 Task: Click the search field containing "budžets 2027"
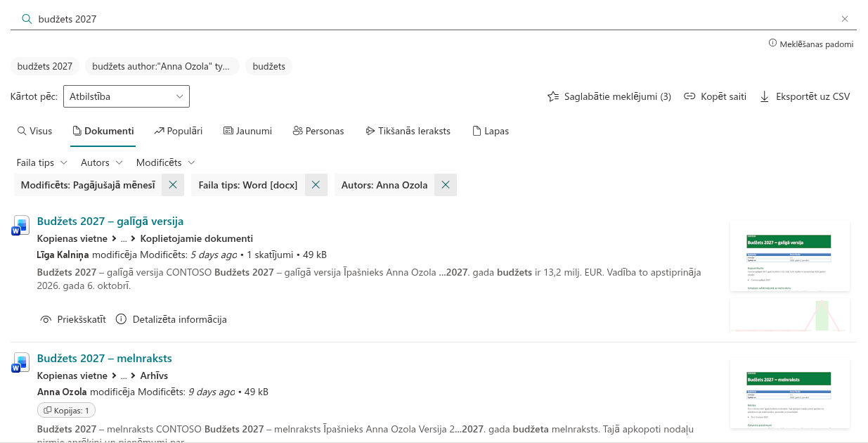[x=434, y=19]
